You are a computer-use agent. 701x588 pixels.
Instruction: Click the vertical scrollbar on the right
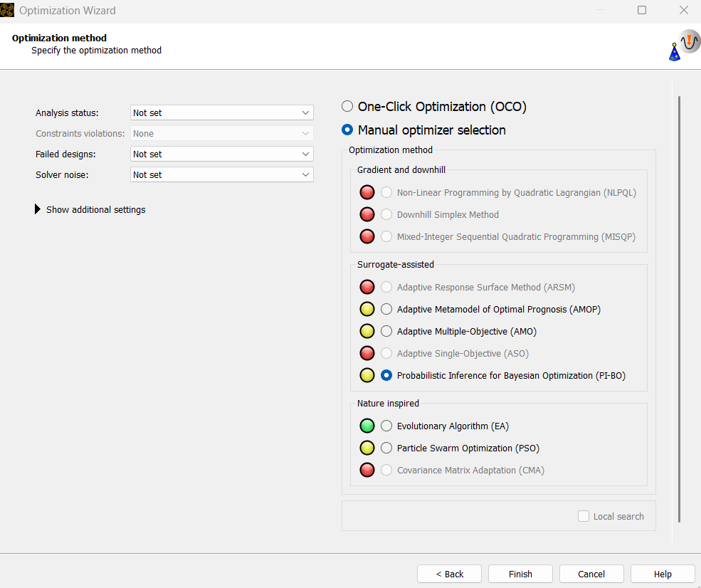tap(680, 306)
